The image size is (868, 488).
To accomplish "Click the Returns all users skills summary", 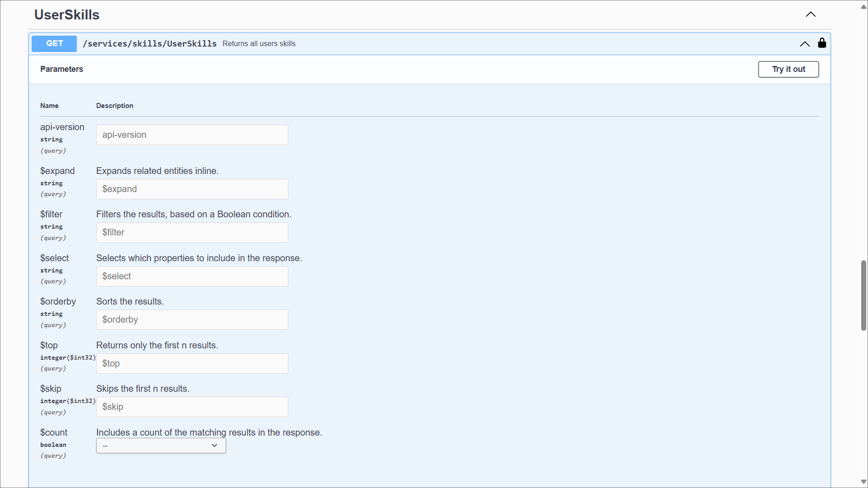I will point(259,44).
